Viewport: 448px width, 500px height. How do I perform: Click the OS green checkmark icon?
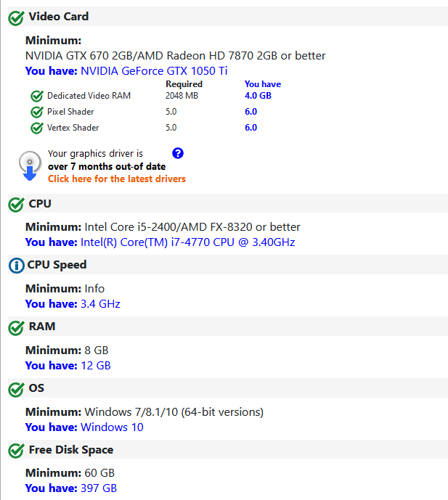pyautogui.click(x=16, y=390)
